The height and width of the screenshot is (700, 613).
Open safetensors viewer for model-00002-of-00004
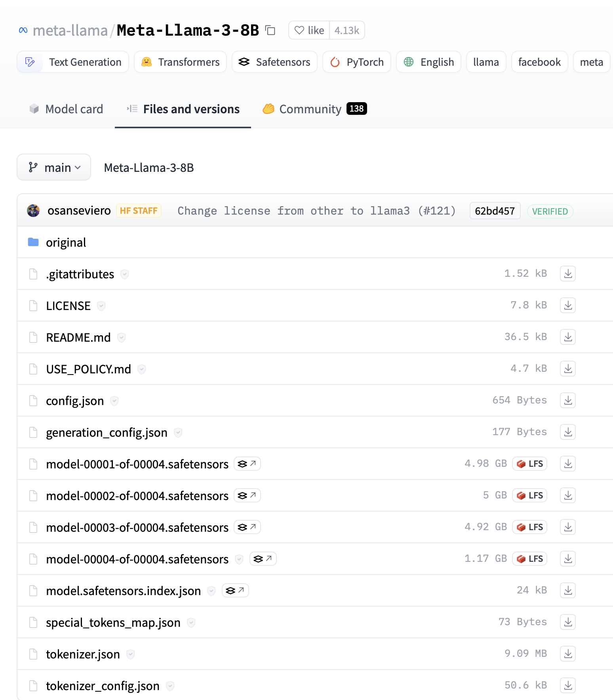point(247,495)
